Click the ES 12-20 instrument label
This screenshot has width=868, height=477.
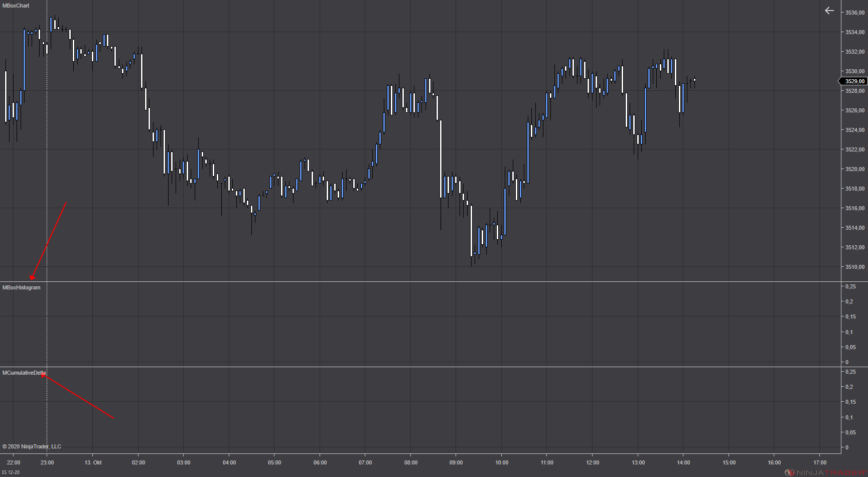click(11, 472)
